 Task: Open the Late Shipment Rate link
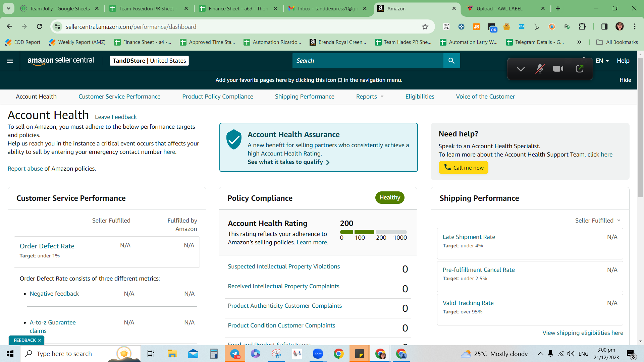pos(469,237)
